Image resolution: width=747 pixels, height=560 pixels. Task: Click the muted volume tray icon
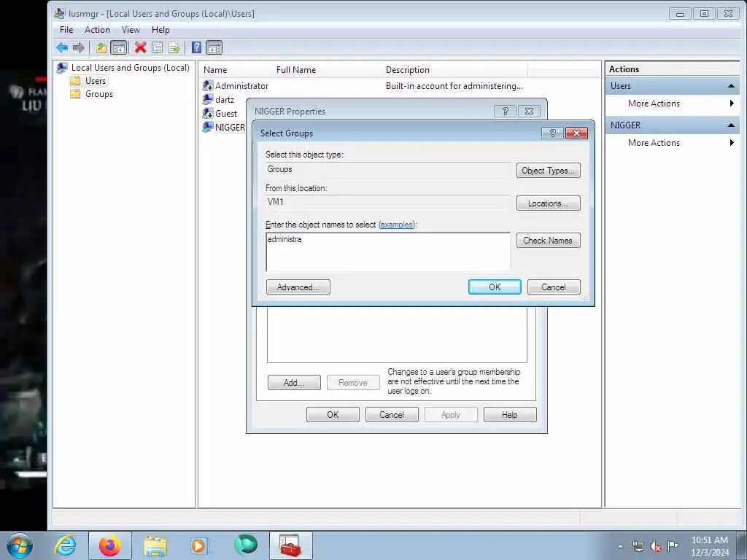pyautogui.click(x=656, y=546)
